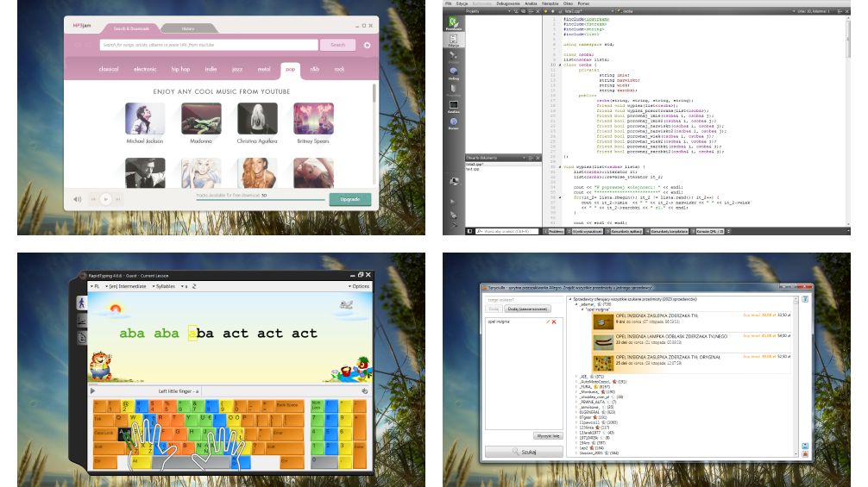
Task: Open the Problemy output pane
Action: click(556, 231)
